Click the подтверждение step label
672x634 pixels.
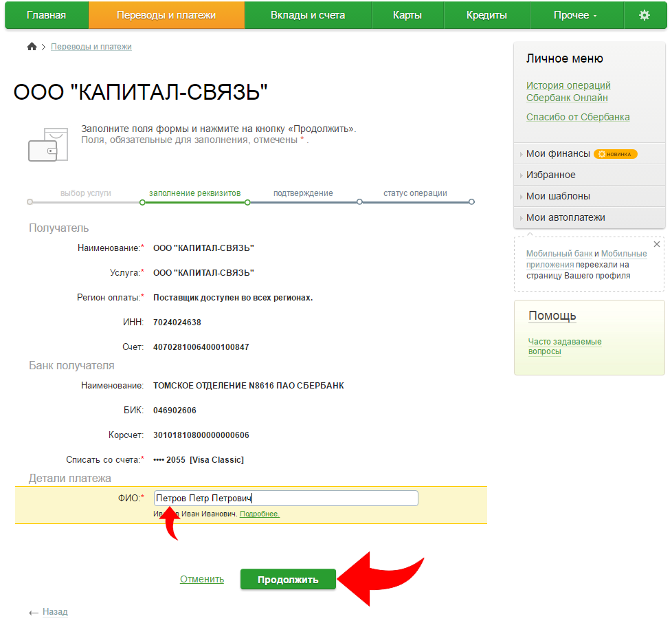click(303, 193)
